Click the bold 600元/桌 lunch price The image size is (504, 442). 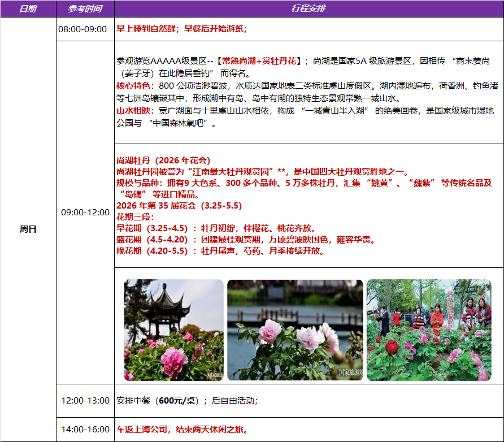click(x=177, y=401)
